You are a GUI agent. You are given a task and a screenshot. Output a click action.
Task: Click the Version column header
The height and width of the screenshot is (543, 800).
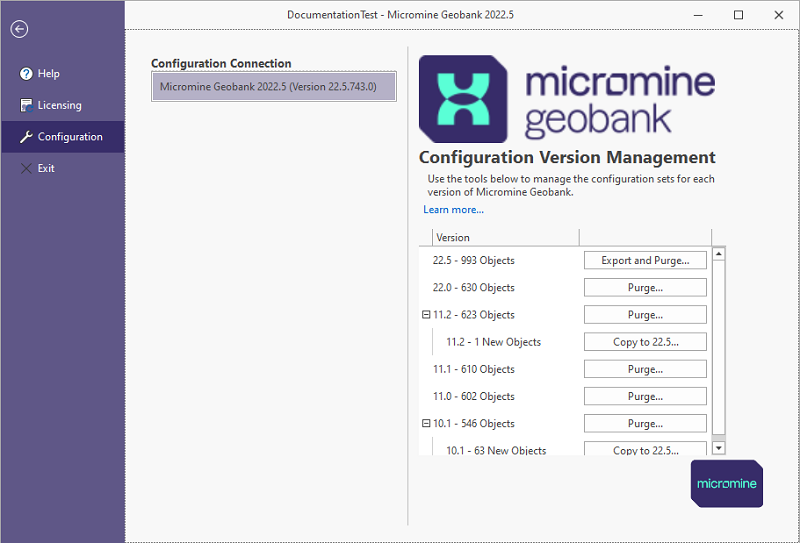tap(506, 238)
